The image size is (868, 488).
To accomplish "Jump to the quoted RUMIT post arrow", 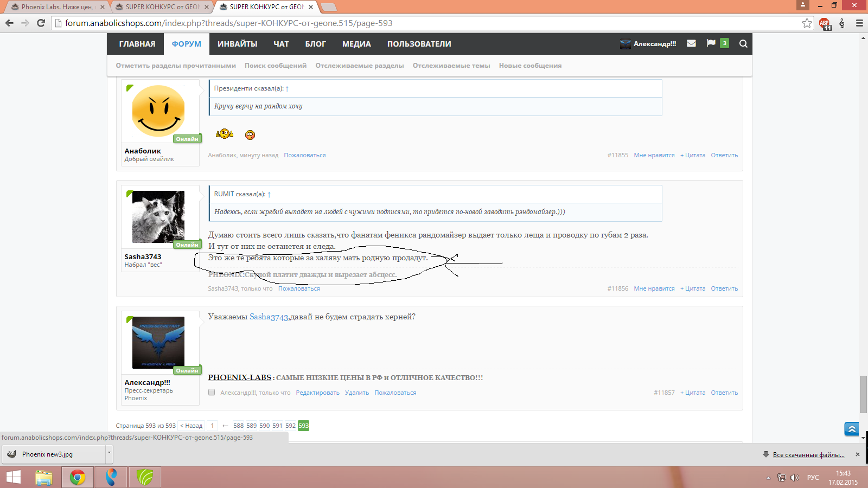I will [x=269, y=194].
